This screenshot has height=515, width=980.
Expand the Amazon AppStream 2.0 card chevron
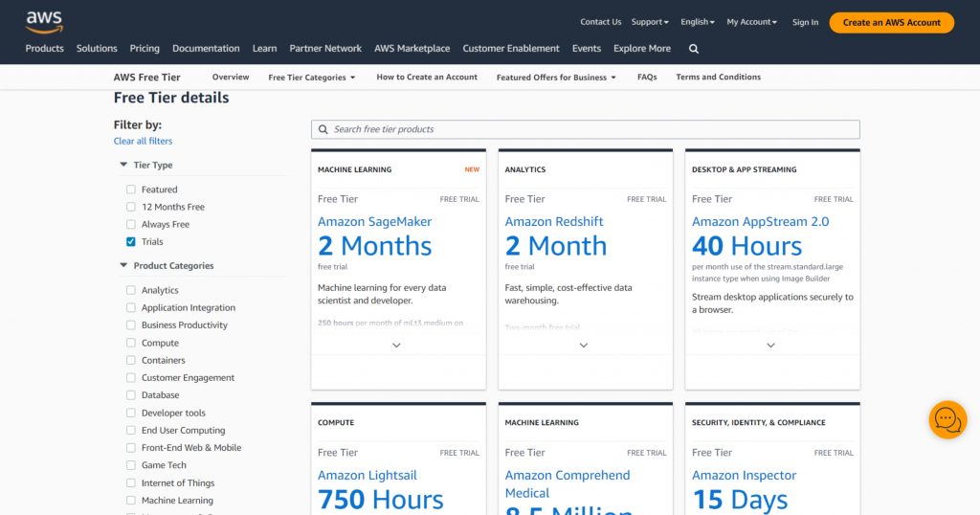(x=770, y=345)
